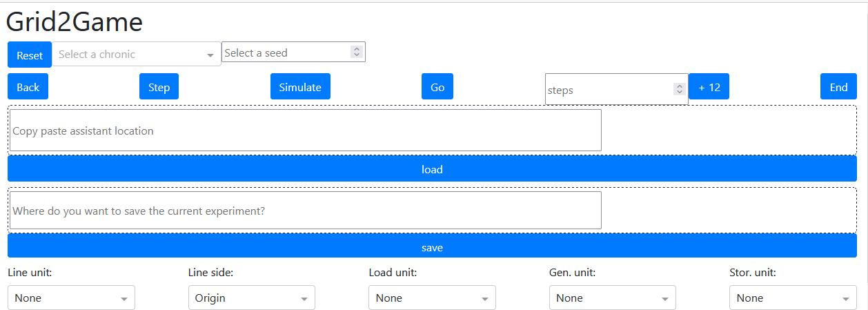Click the steps field spinner arrows
Viewport: 868px width, 310px height.
[x=680, y=90]
